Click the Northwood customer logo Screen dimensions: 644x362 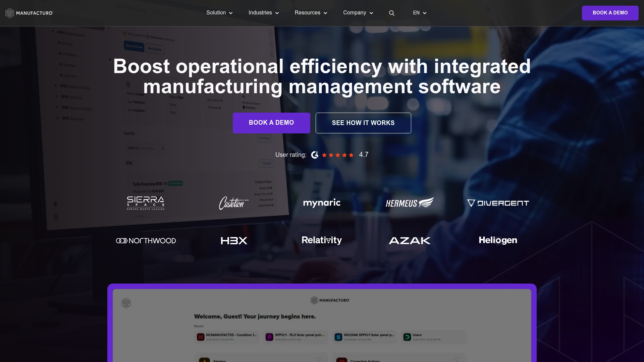(x=146, y=241)
